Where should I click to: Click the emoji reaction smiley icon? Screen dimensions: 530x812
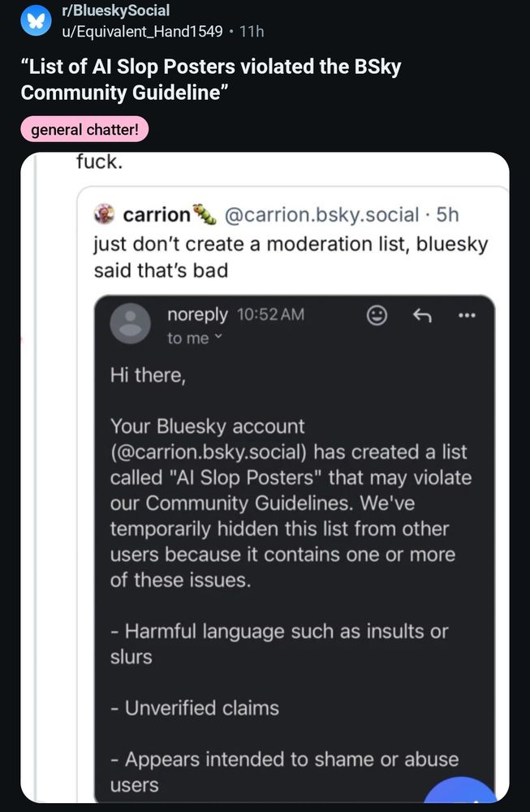[x=377, y=316]
